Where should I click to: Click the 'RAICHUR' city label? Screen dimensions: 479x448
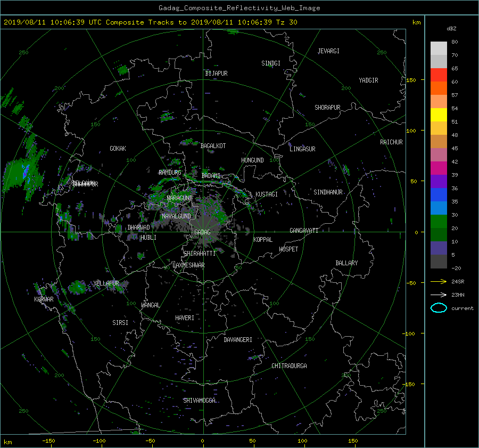click(391, 142)
